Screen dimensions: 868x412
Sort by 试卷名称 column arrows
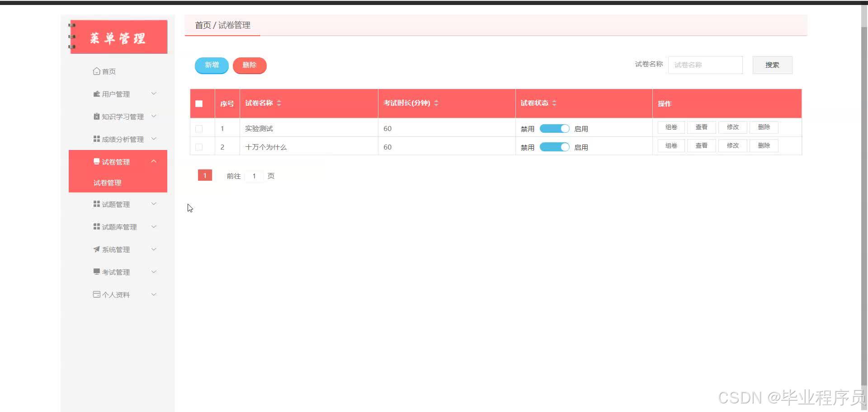[279, 103]
